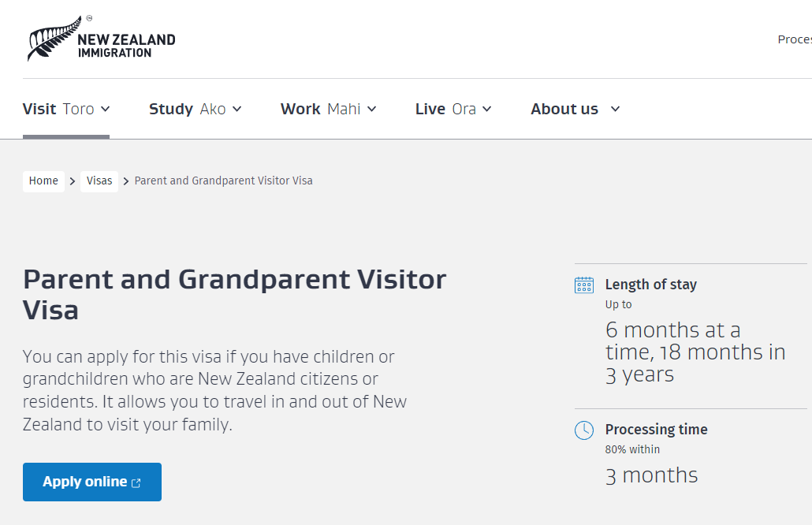Expand the Study Ako menu chevron
Viewport: 812px width, 525px height.
pyautogui.click(x=237, y=109)
